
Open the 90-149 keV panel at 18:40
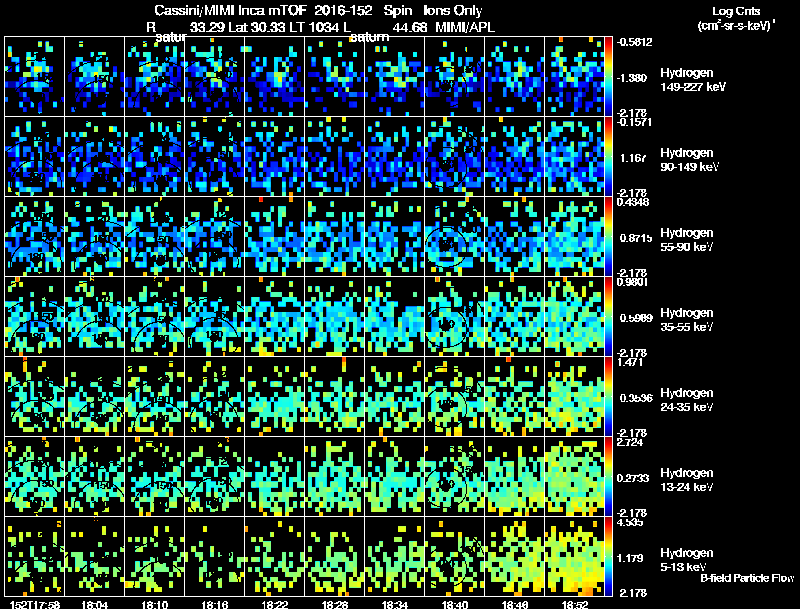pos(455,157)
